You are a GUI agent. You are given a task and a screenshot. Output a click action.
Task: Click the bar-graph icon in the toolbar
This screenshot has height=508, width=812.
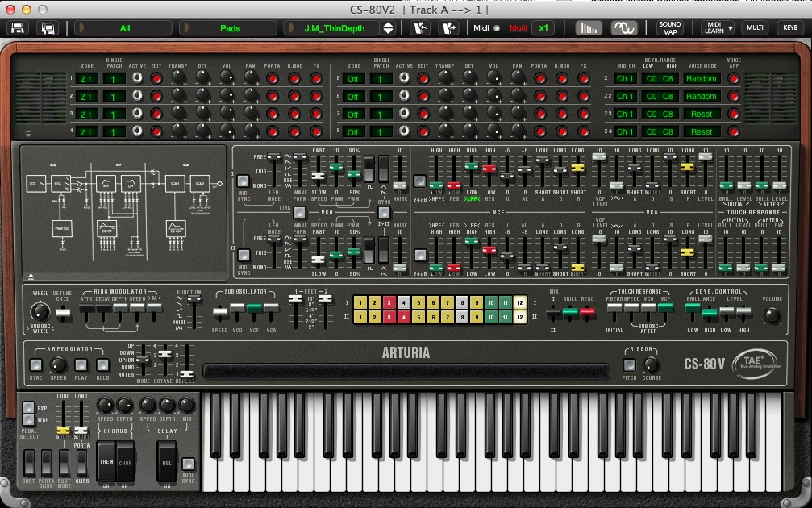[589, 28]
